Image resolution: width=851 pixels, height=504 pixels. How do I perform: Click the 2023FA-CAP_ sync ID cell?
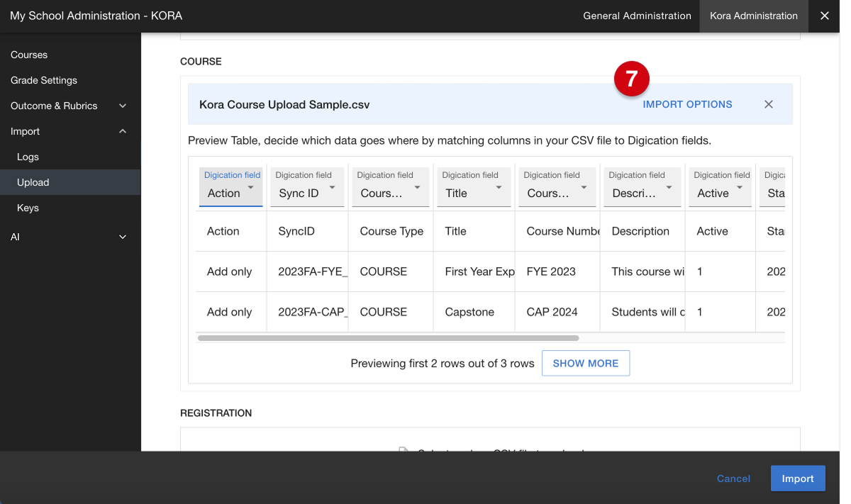click(x=308, y=312)
